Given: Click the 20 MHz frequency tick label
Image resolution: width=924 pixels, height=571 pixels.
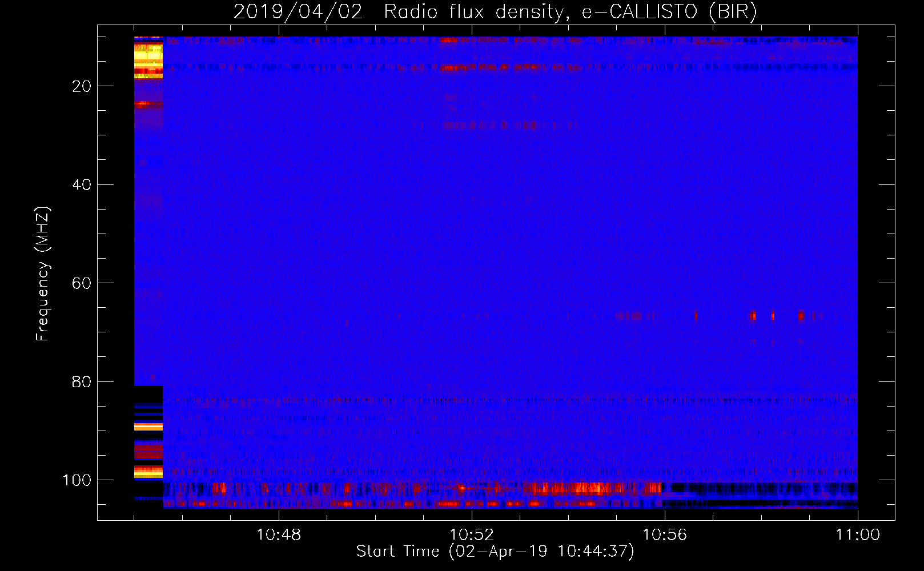Looking at the screenshot, I should pyautogui.click(x=82, y=86).
